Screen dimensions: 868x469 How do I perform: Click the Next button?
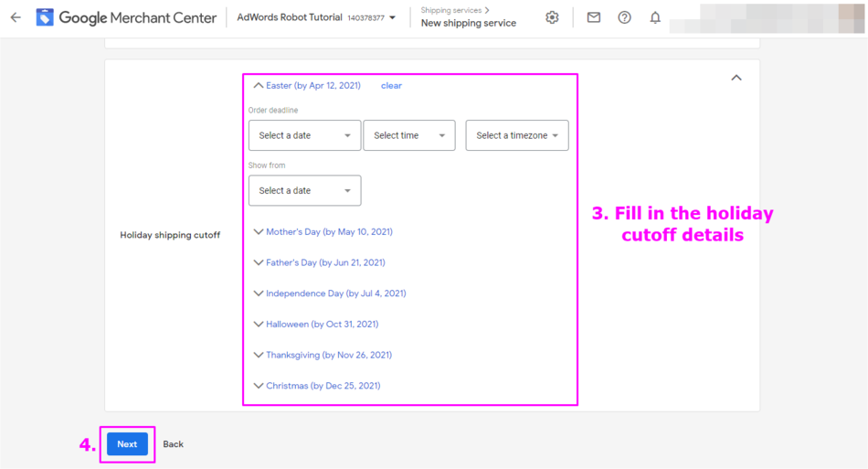coord(127,444)
